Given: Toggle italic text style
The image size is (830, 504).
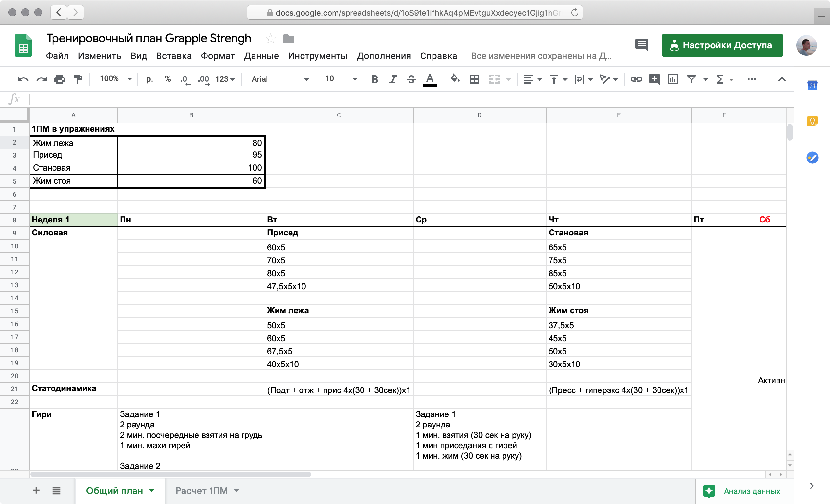Looking at the screenshot, I should coord(393,79).
